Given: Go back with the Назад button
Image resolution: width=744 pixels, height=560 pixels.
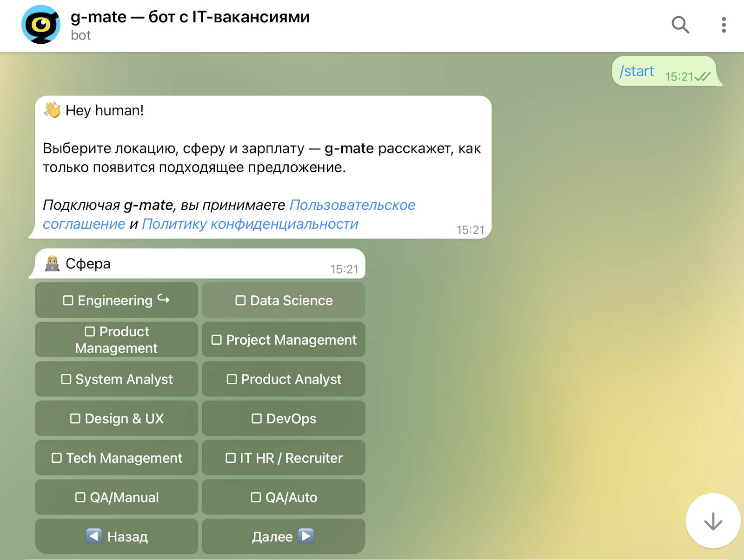Looking at the screenshot, I should click(x=116, y=536).
